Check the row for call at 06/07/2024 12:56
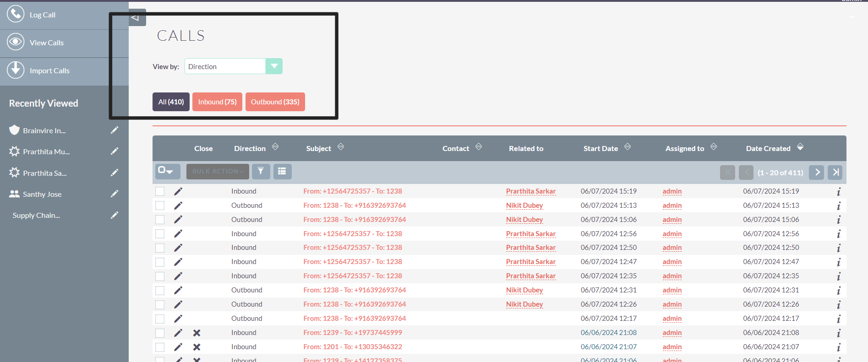 (160, 234)
